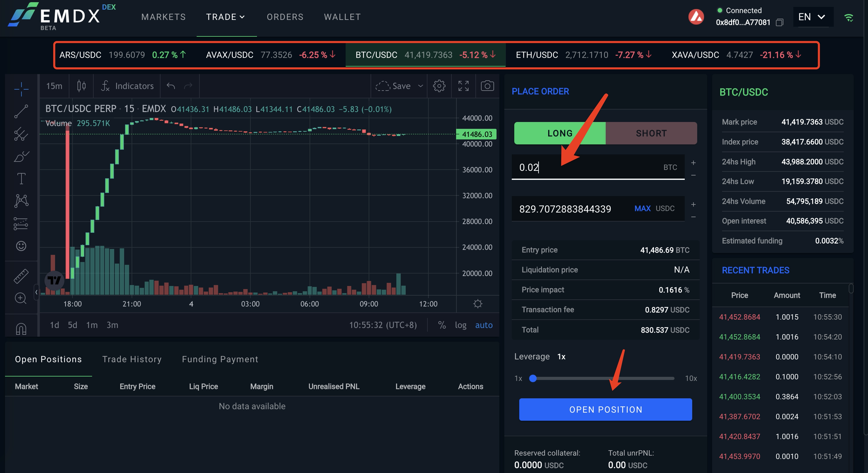The width and height of the screenshot is (868, 473).
Task: Select the measure ruler tool
Action: point(21,276)
